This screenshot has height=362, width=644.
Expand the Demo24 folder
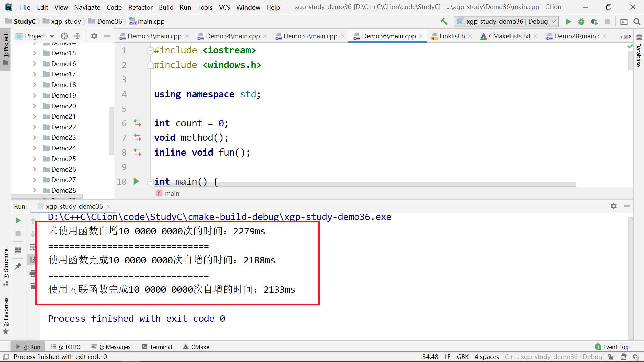pos(35,148)
